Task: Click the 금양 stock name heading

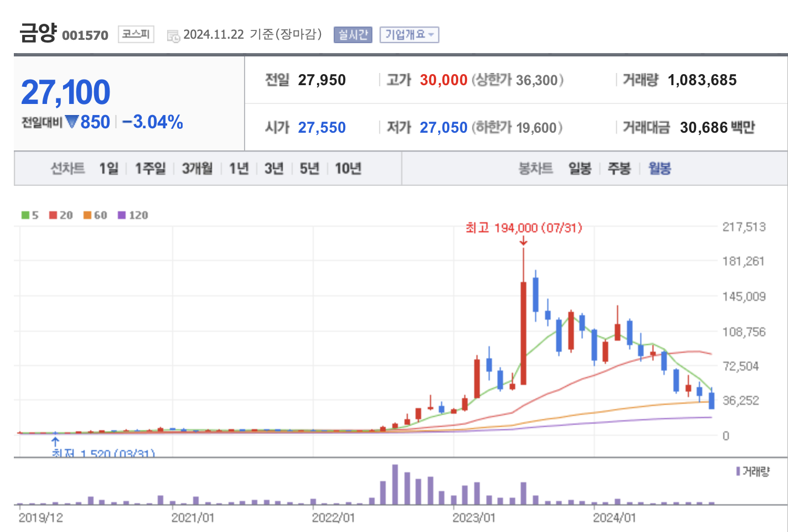Action: [x=38, y=33]
